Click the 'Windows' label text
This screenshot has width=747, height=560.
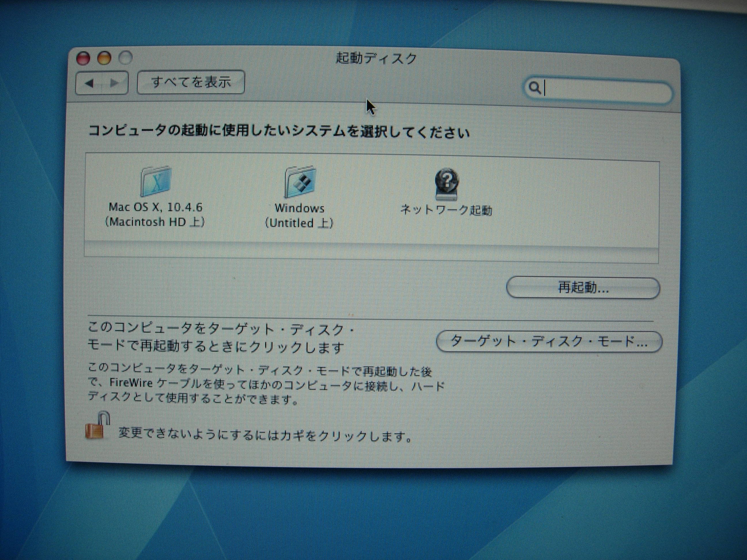pos(299,208)
